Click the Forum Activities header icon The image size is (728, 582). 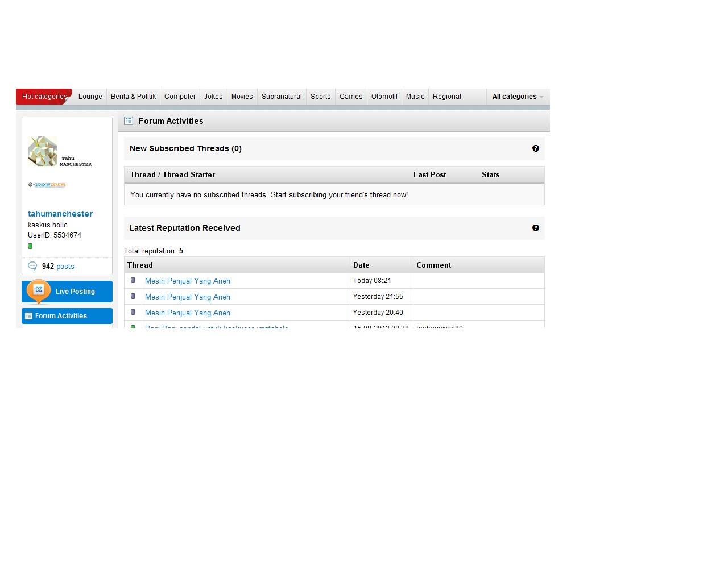point(129,120)
